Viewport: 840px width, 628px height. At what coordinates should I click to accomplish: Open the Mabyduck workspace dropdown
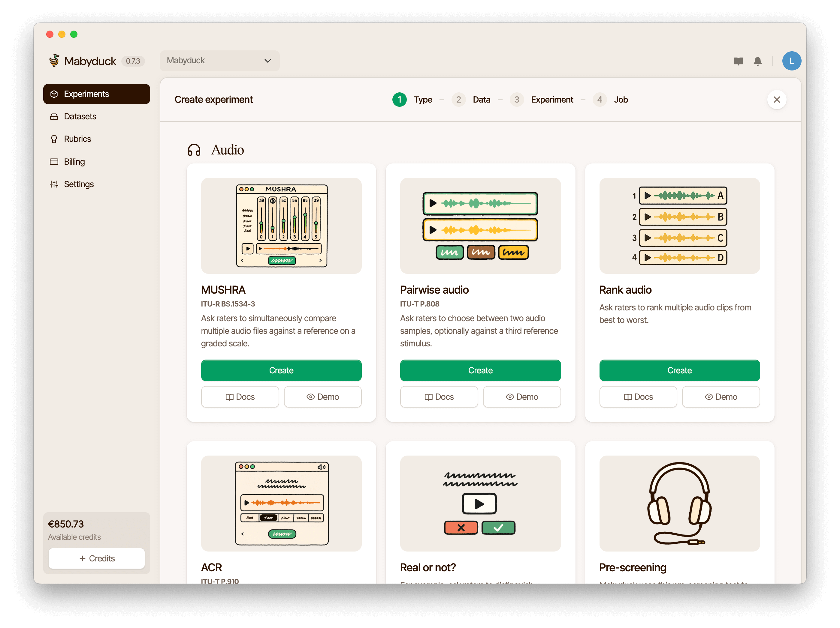(219, 60)
